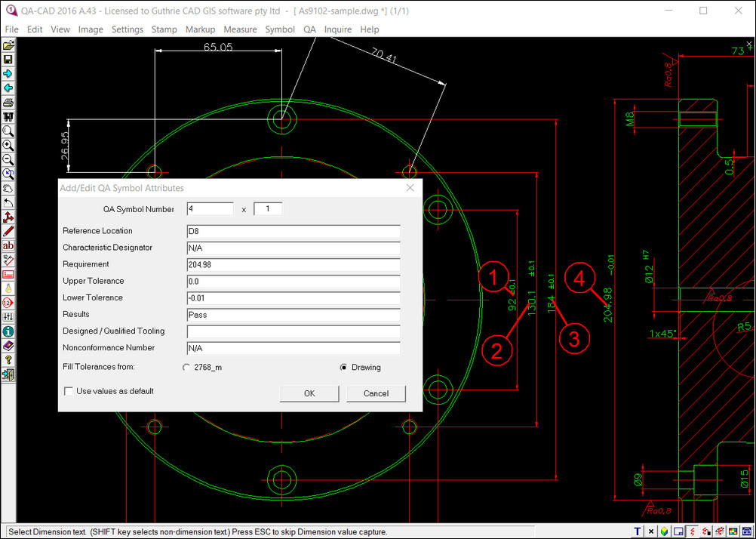Click the open folder icon in left toolbar
Viewport: 756px width, 539px height.
point(8,45)
